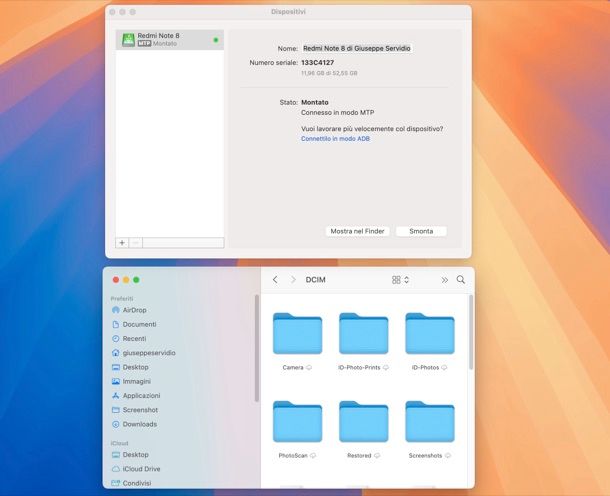This screenshot has height=496, width=610.
Task: Click the cloud icon beside ID-Photo-Prints
Action: pyautogui.click(x=386, y=368)
